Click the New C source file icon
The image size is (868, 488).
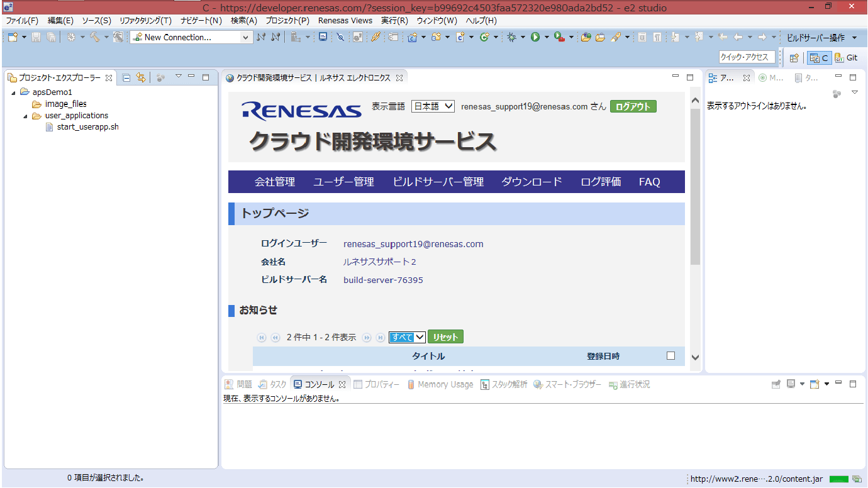click(x=460, y=37)
